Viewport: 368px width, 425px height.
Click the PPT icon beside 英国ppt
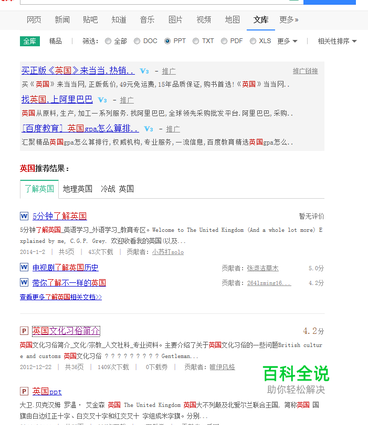pyautogui.click(x=24, y=391)
